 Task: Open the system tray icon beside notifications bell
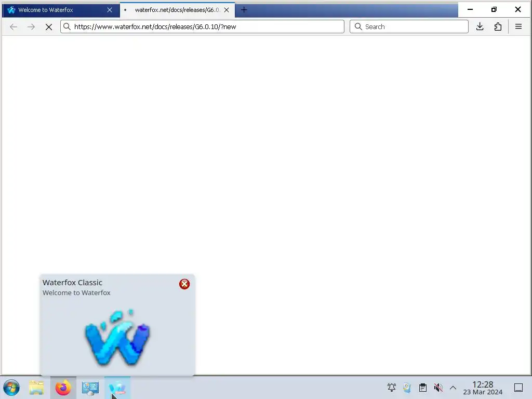[407, 388]
